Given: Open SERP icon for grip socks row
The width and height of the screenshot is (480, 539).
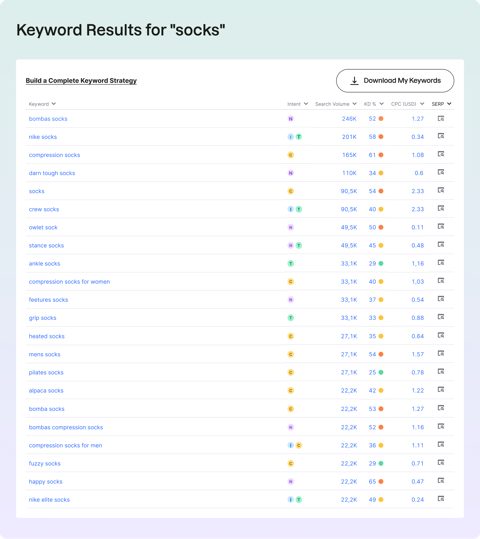Looking at the screenshot, I should click(x=441, y=317).
